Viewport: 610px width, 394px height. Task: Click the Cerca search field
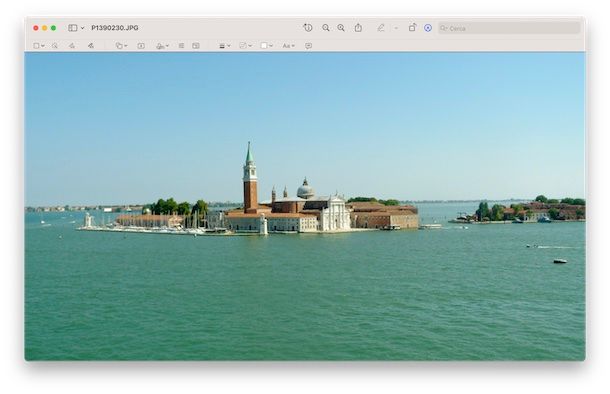[509, 28]
